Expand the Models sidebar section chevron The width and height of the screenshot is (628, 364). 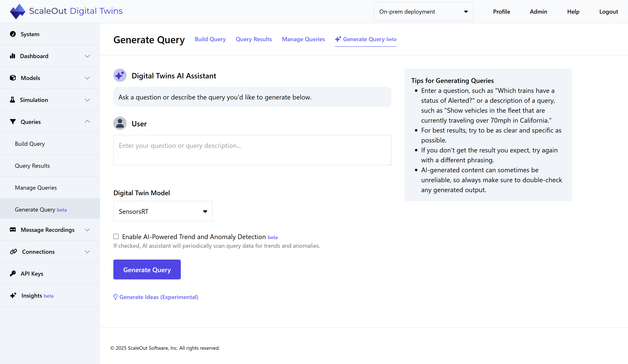[87, 78]
